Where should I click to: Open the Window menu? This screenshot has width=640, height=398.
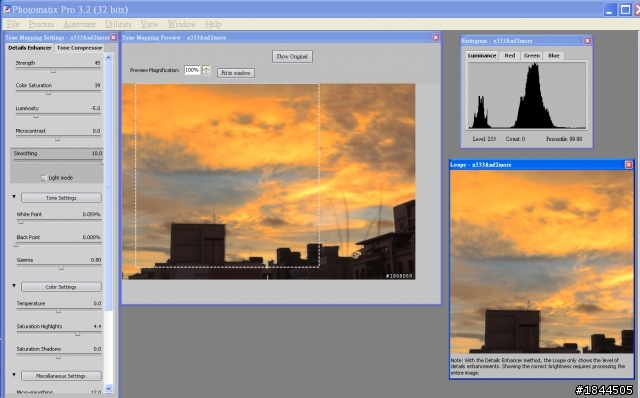[x=182, y=24]
